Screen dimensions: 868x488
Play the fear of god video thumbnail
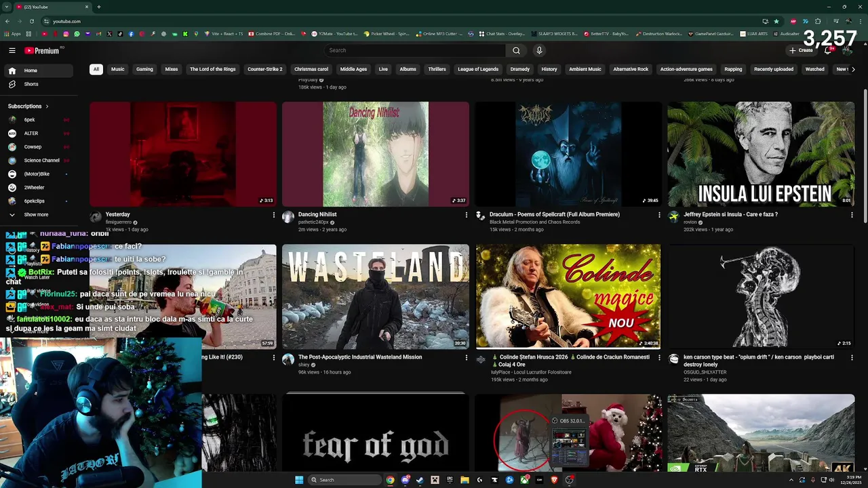point(375,432)
